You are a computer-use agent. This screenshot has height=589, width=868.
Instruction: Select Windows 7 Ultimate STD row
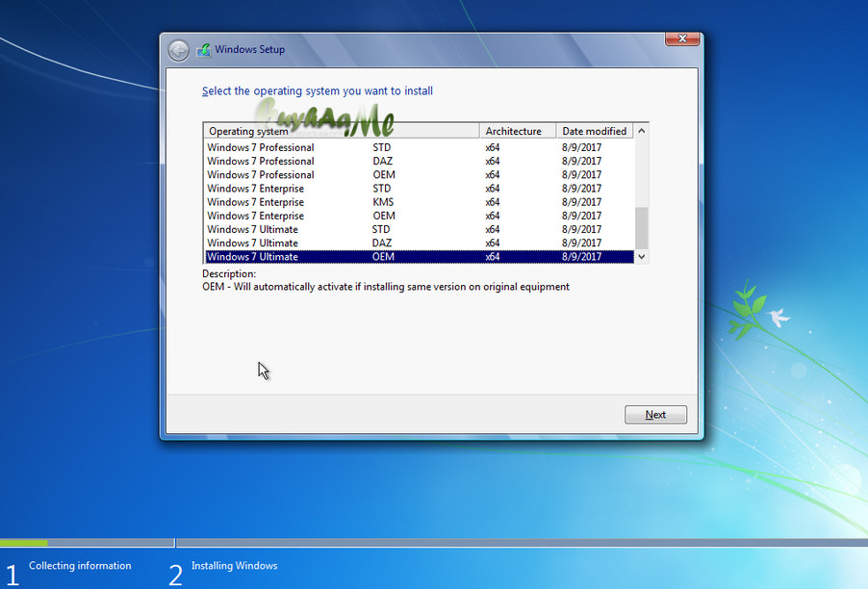[419, 229]
